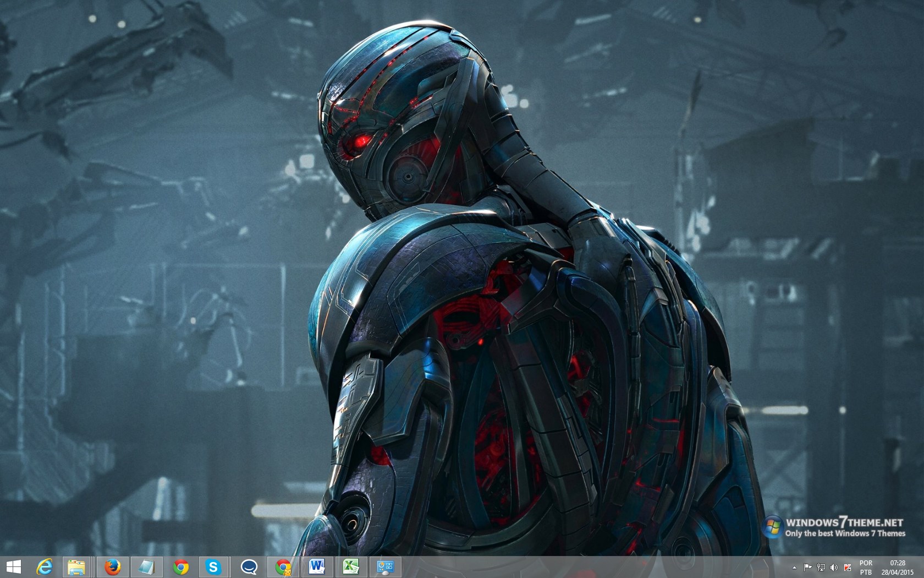Launch Google Chrome from the taskbar

point(180,567)
